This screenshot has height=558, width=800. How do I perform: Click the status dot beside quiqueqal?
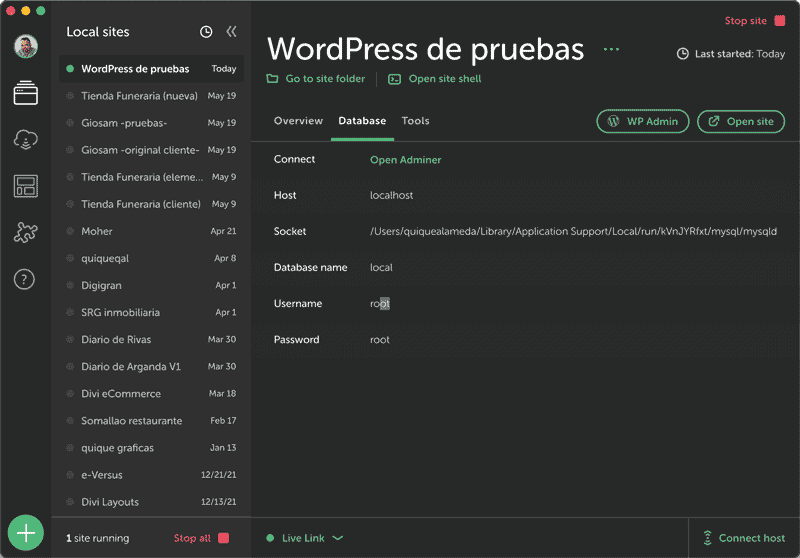[70, 258]
